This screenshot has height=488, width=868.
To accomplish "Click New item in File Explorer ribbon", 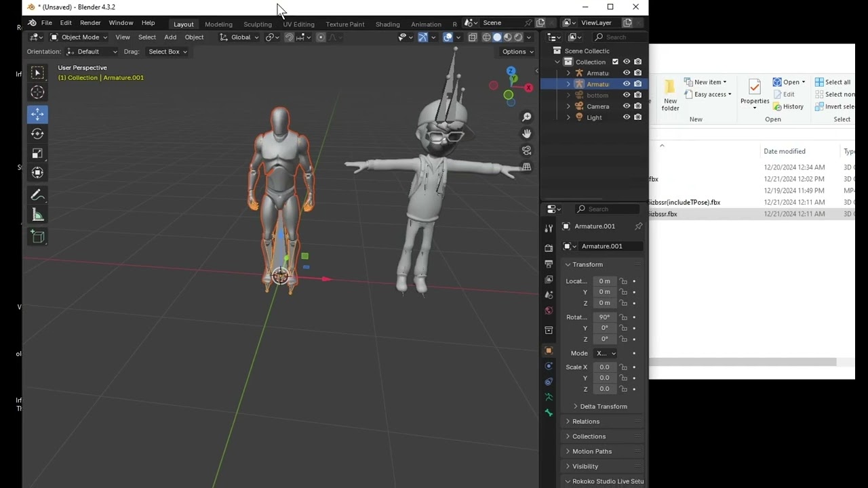I will pos(706,82).
